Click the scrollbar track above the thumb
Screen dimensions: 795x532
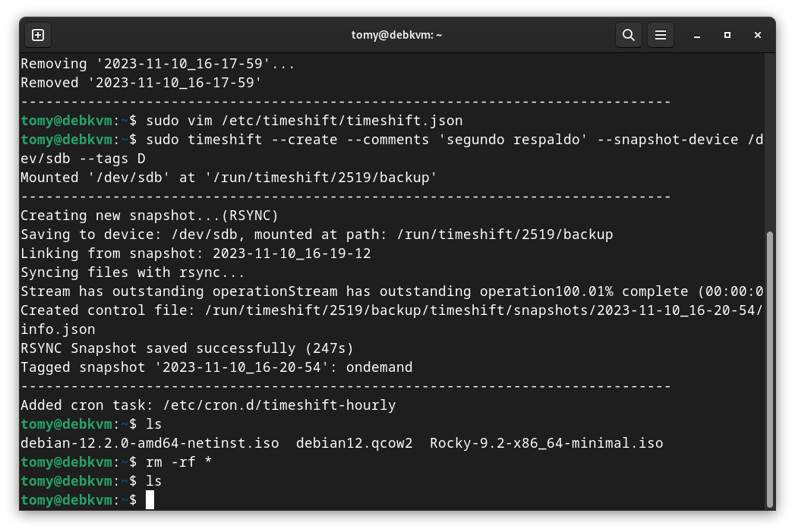[x=769, y=137]
